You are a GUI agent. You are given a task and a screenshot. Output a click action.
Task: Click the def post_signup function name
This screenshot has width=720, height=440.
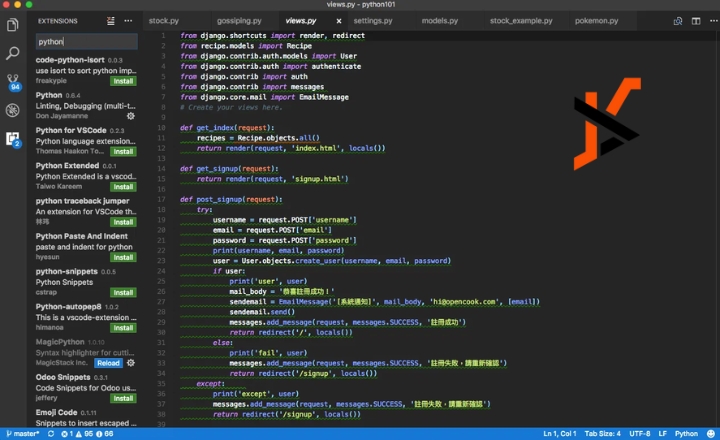[x=219, y=199]
